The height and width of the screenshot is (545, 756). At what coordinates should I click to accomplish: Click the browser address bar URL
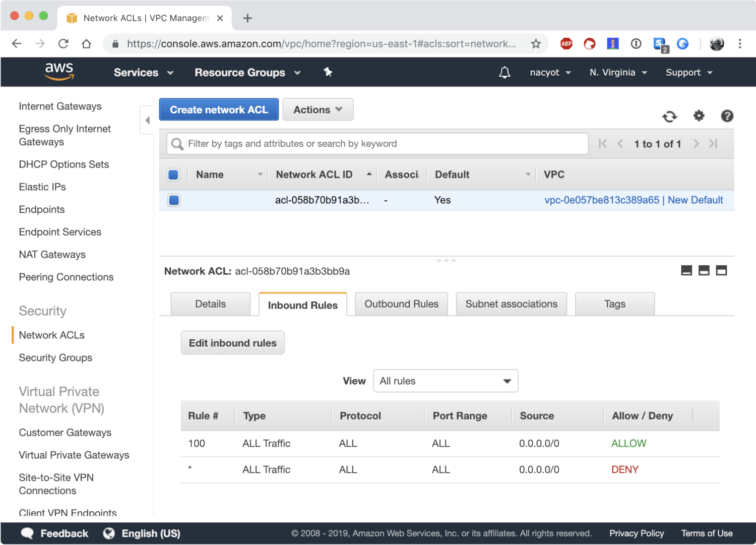[322, 44]
